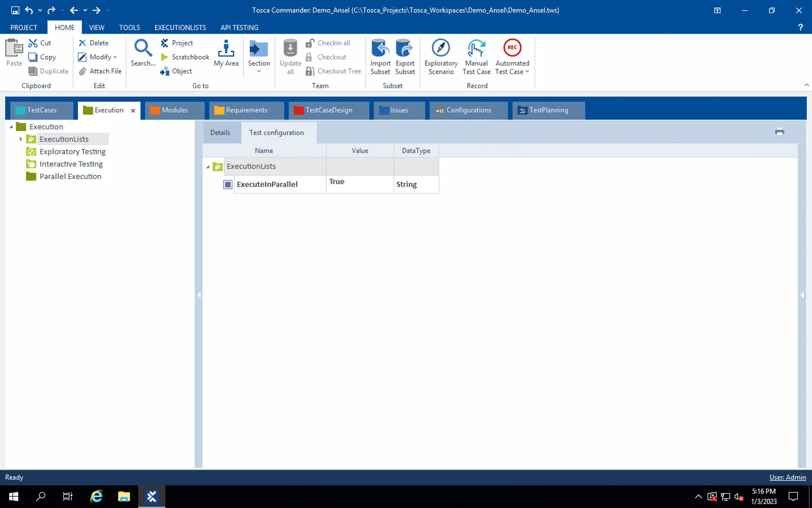Click the Manual Test Case icon
This screenshot has width=812, height=508.
coord(476,48)
